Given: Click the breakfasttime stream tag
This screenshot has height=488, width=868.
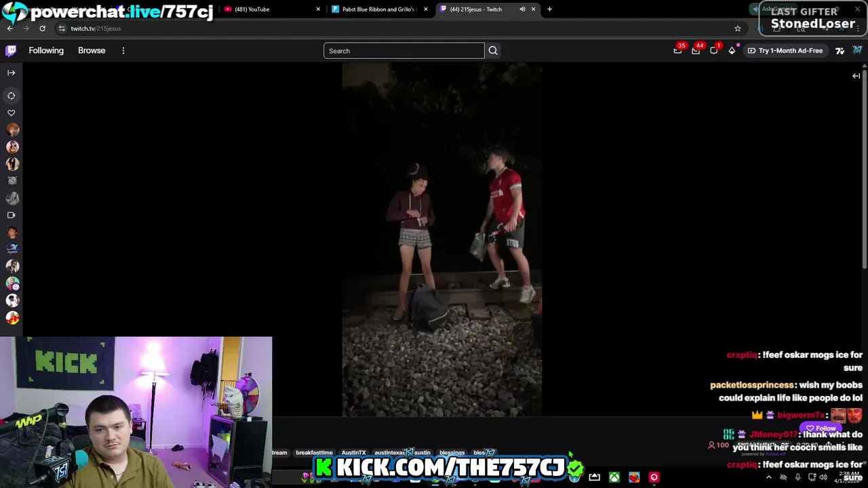Looking at the screenshot, I should 314,453.
